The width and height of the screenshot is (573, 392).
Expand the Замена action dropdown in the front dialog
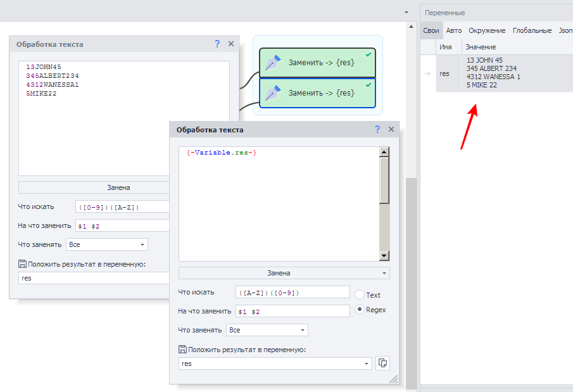pyautogui.click(x=386, y=274)
